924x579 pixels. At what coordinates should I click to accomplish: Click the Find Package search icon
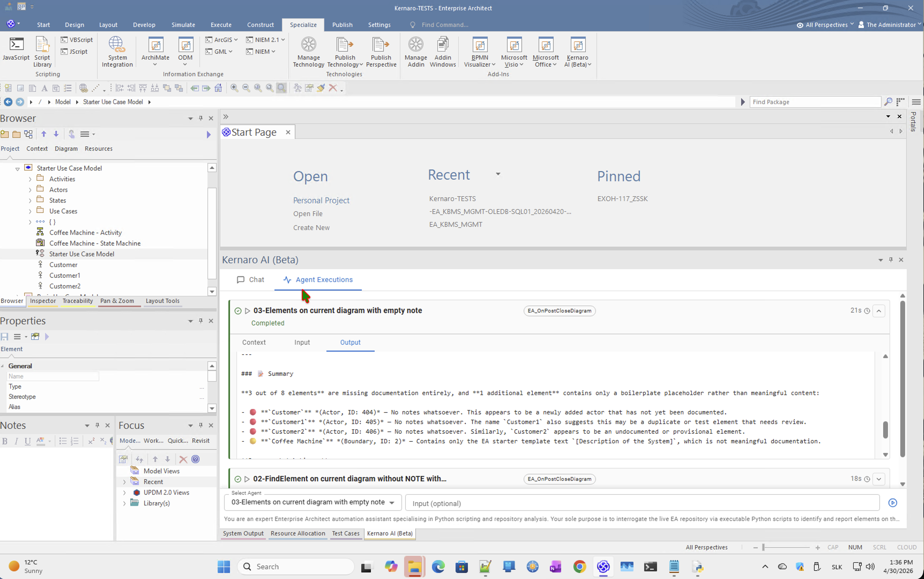pos(888,102)
